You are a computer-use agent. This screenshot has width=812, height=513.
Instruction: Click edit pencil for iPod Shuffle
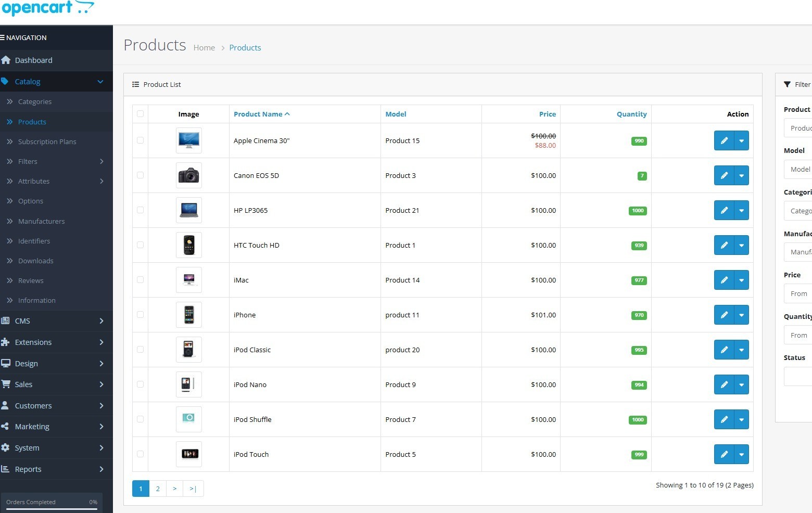coord(724,419)
